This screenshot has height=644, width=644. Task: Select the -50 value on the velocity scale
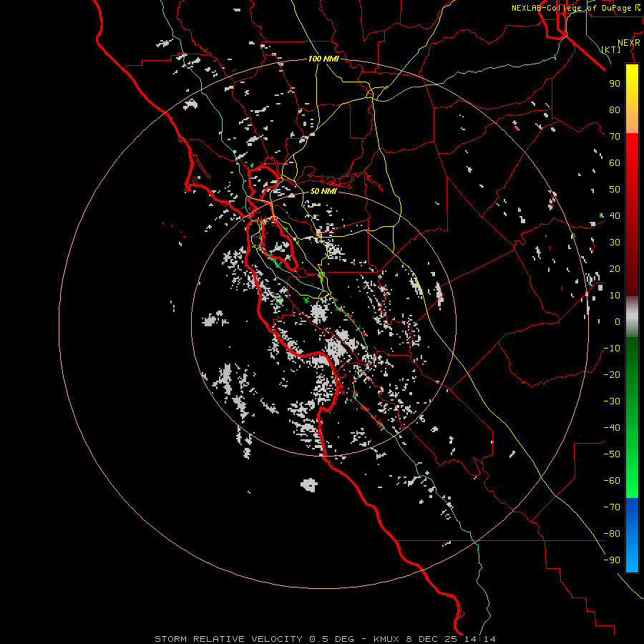[612, 454]
